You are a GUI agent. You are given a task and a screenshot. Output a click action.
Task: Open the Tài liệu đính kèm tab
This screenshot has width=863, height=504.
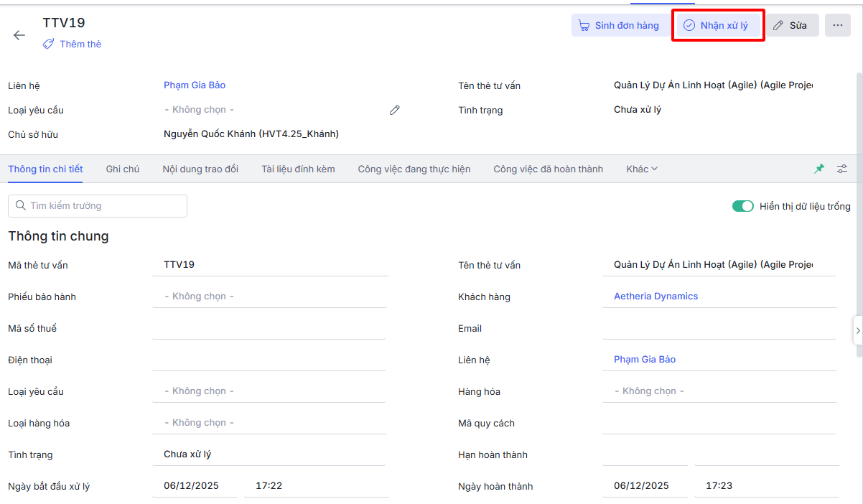(x=298, y=169)
